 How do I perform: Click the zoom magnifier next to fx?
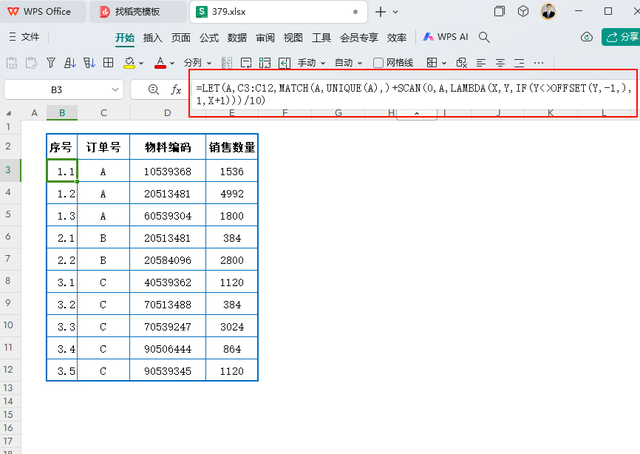coord(153,89)
